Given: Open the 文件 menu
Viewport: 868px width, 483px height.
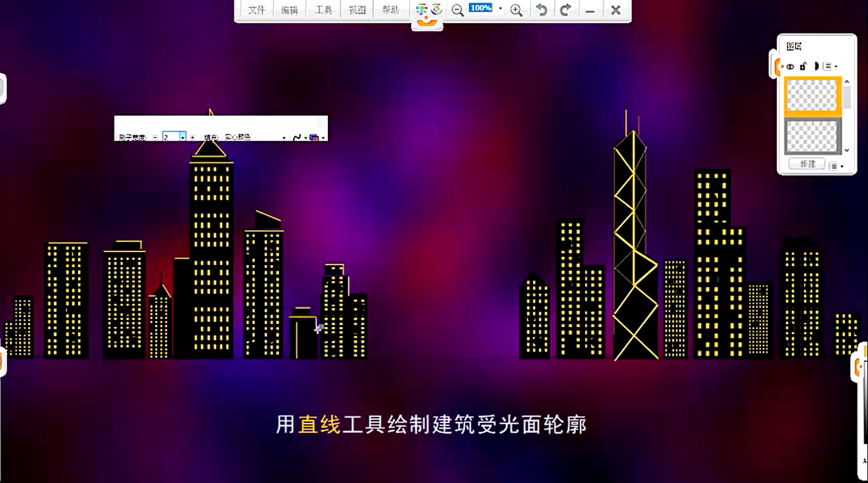Looking at the screenshot, I should 257,10.
